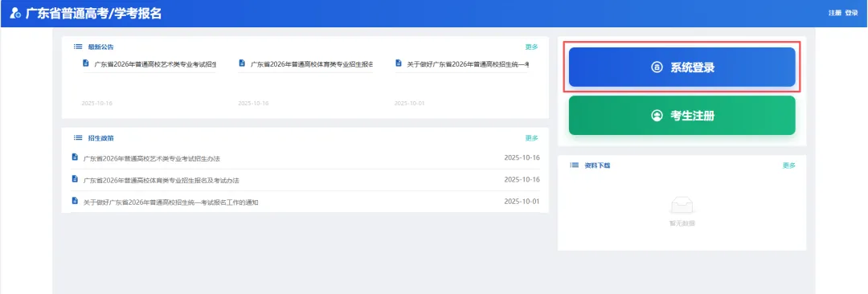
Task: Click the 考生注册 green button
Action: tap(682, 116)
